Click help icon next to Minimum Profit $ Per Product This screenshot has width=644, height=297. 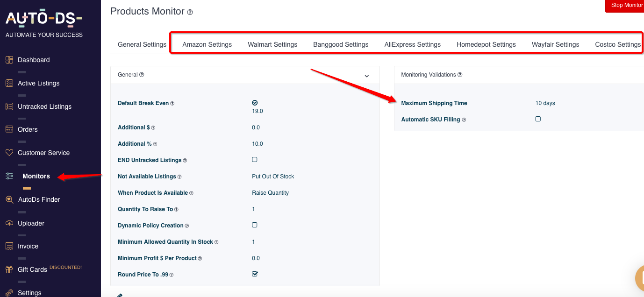(200, 259)
